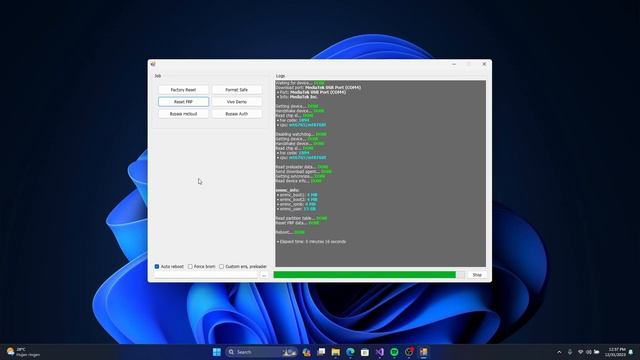Open Microsoft Store from the taskbar
Screen dimensions: 640x360
tap(365, 352)
